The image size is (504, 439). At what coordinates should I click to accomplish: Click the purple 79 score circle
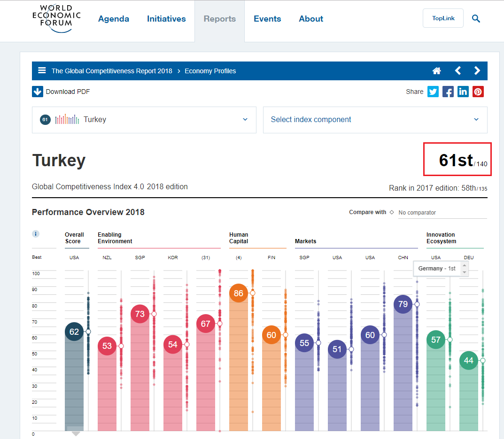[403, 304]
